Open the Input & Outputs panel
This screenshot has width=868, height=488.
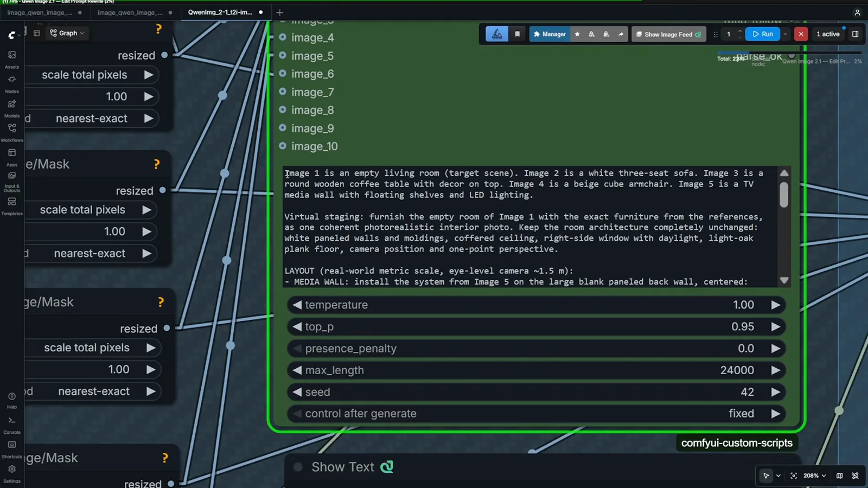coord(12,181)
